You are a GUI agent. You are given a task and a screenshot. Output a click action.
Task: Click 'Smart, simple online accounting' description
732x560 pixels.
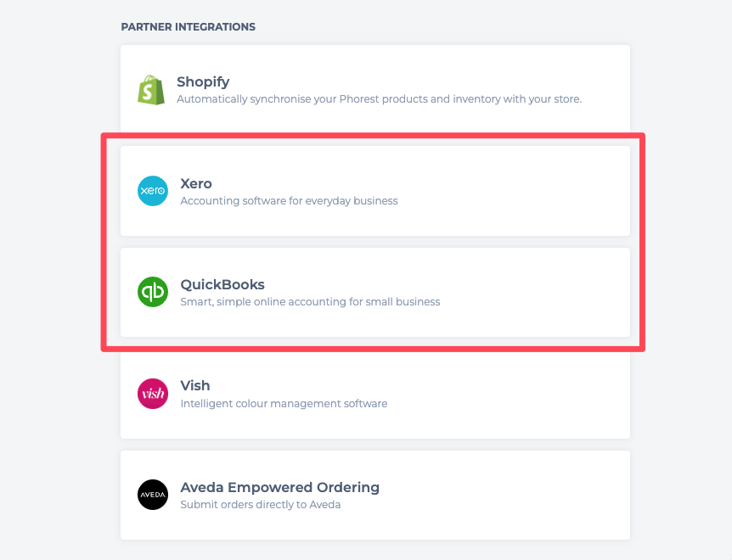[x=310, y=302]
